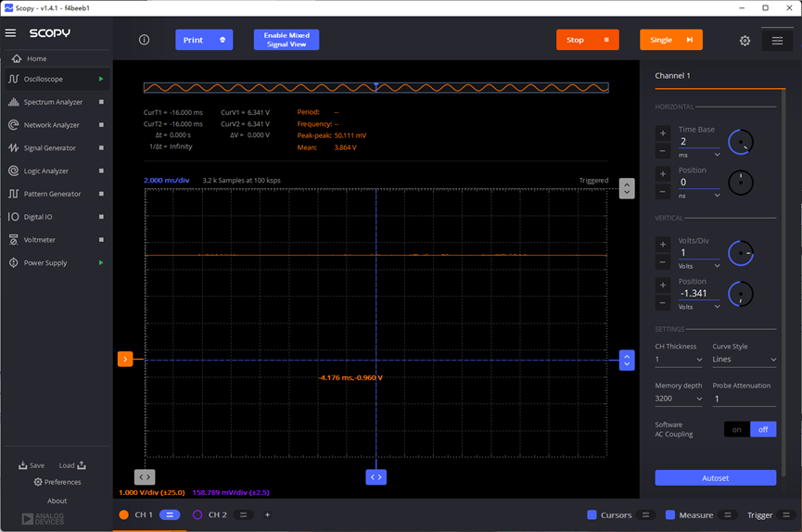Screen dimensions: 802x532
Task: Toggle Network Analyzer run square
Action: (101, 125)
